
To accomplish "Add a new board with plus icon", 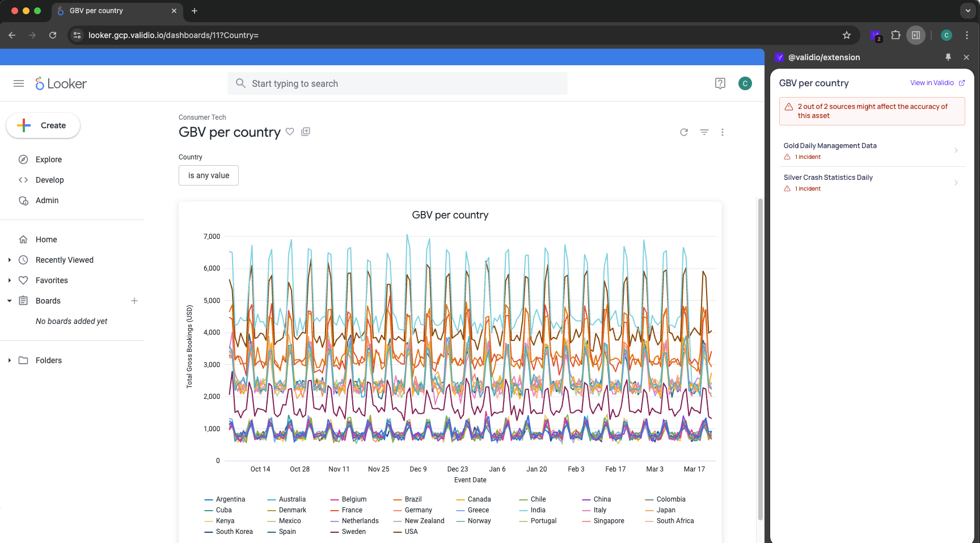I will coord(134,301).
